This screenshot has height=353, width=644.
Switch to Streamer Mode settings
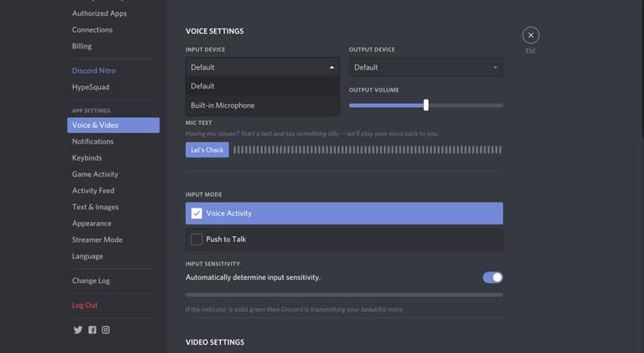(x=97, y=240)
